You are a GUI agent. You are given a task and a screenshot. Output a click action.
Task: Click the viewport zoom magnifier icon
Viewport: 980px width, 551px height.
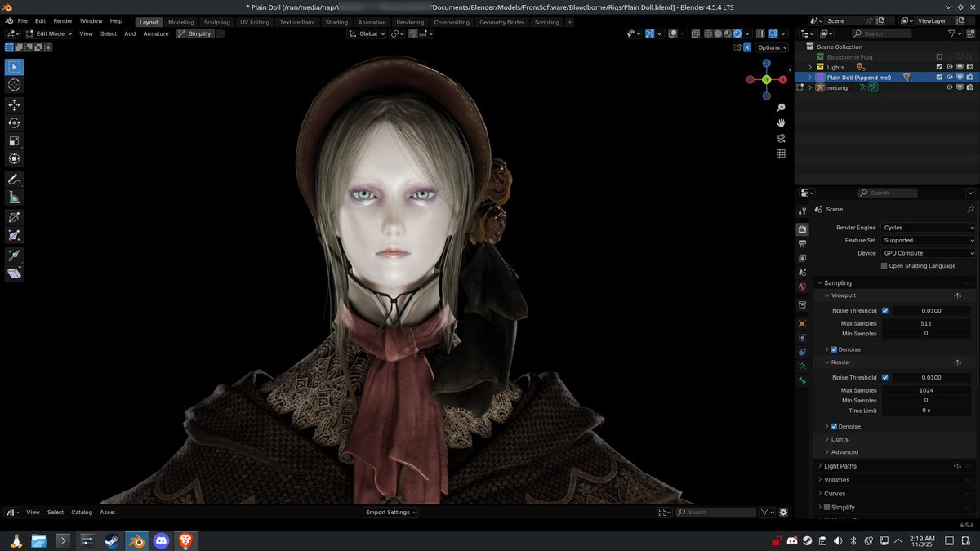781,108
